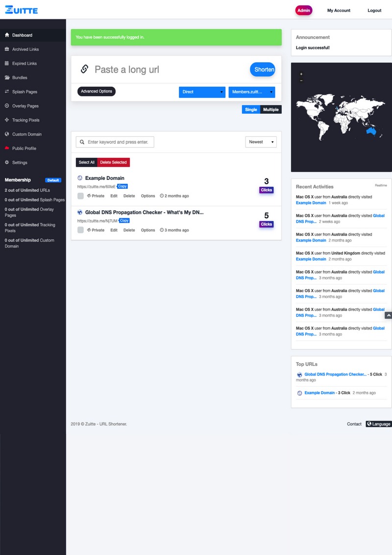Open Expired Links in sidebar

24,63
